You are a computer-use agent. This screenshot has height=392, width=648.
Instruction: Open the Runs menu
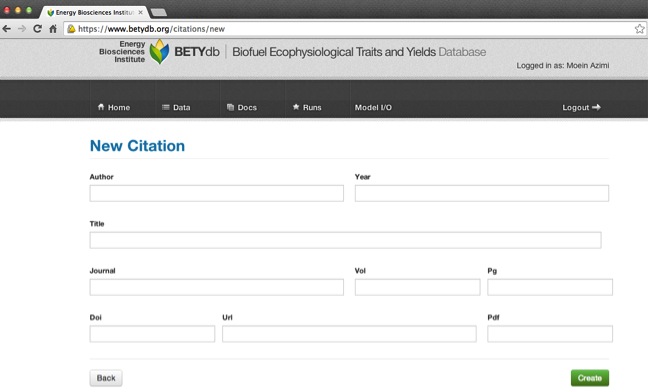click(307, 107)
